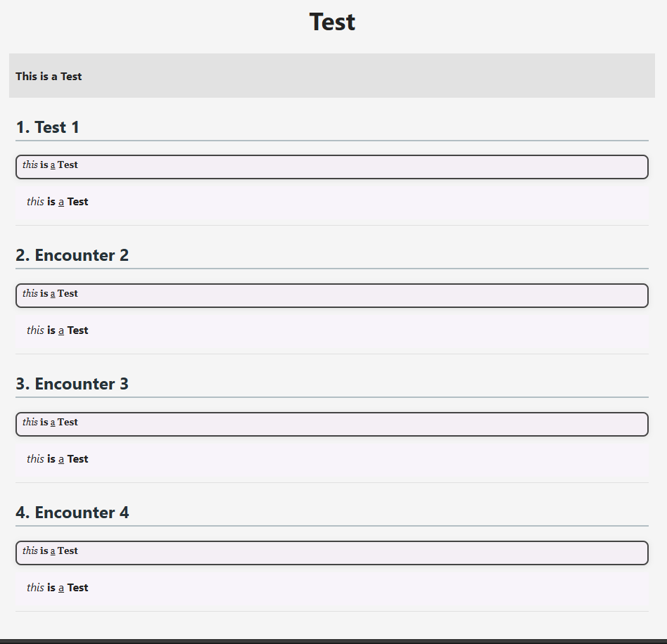Click italic "this" in Encounter 4 plain text
Screen dimensions: 667x644
coord(35,588)
